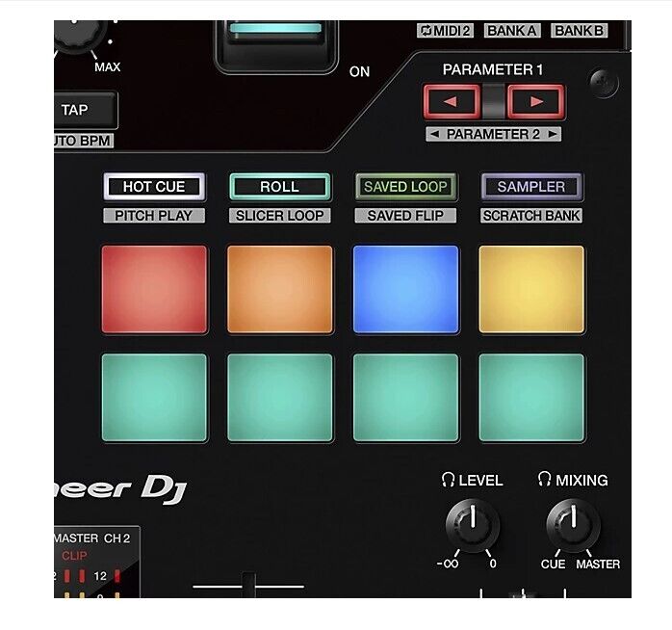The width and height of the screenshot is (672, 630).
Task: Click the BANK B label
Action: pos(579,31)
